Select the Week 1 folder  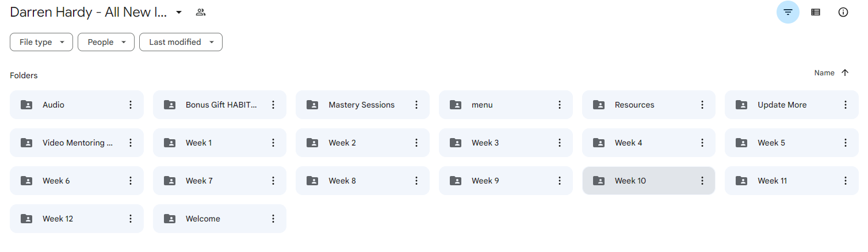pos(220,143)
